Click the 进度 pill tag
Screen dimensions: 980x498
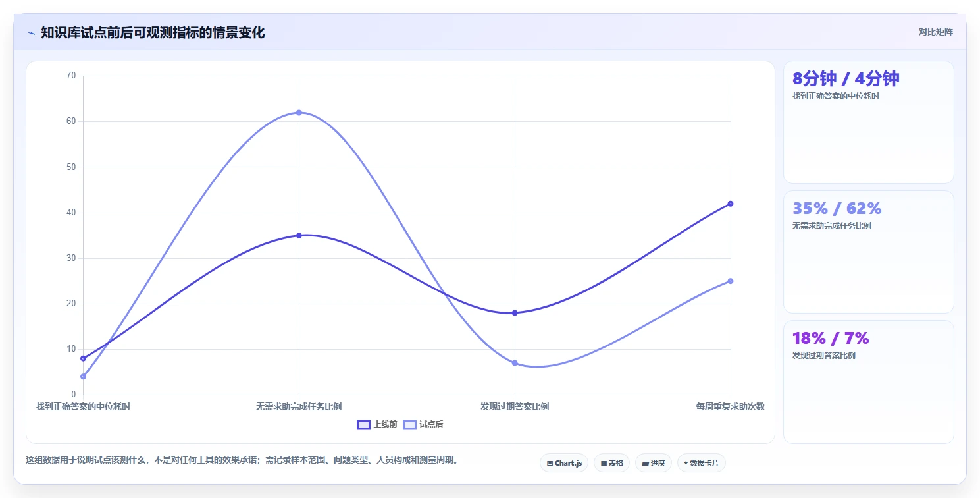click(x=654, y=463)
